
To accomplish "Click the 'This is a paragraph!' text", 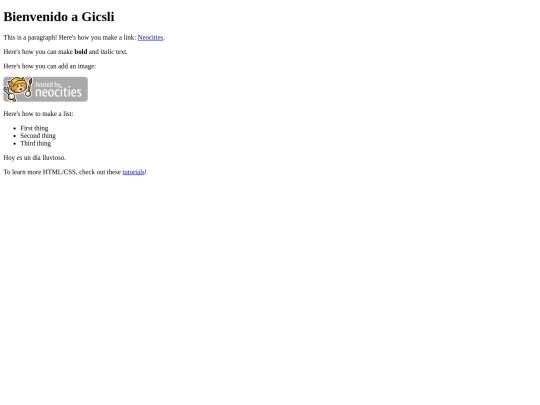I will tap(30, 38).
